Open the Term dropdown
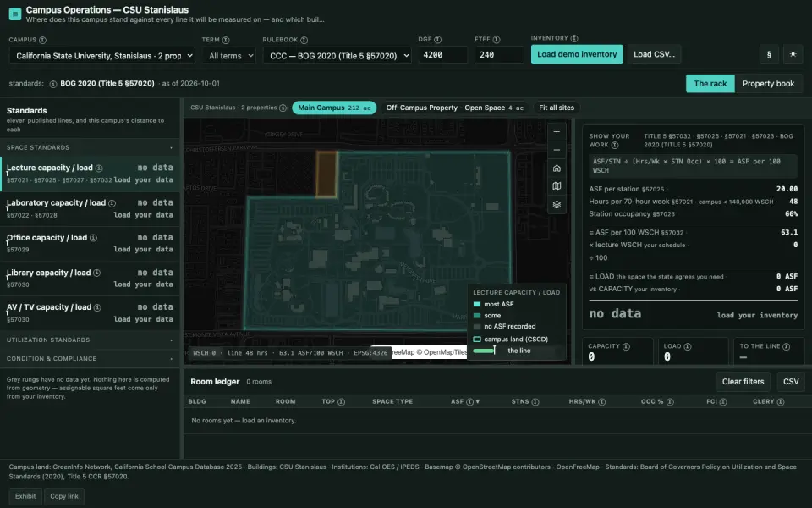Image resolution: width=812 pixels, height=508 pixels. 229,56
